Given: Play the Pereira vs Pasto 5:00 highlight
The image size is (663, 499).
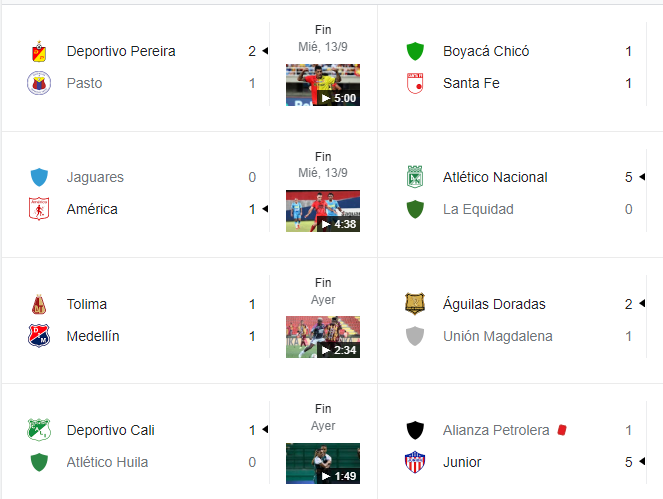Looking at the screenshot, I should pos(323,85).
